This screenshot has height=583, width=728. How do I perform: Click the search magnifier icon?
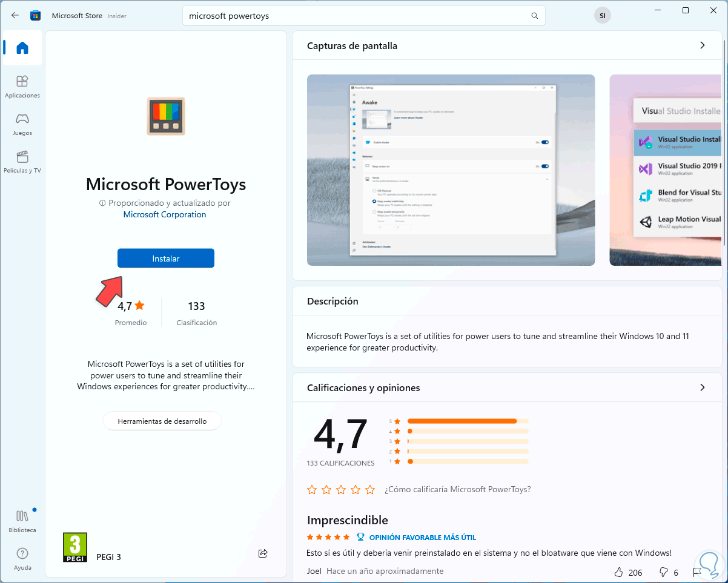[534, 16]
